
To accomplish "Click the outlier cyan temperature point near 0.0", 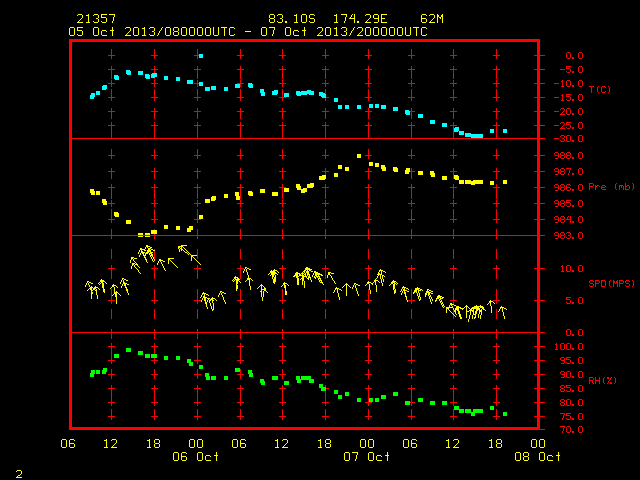I will (200, 56).
